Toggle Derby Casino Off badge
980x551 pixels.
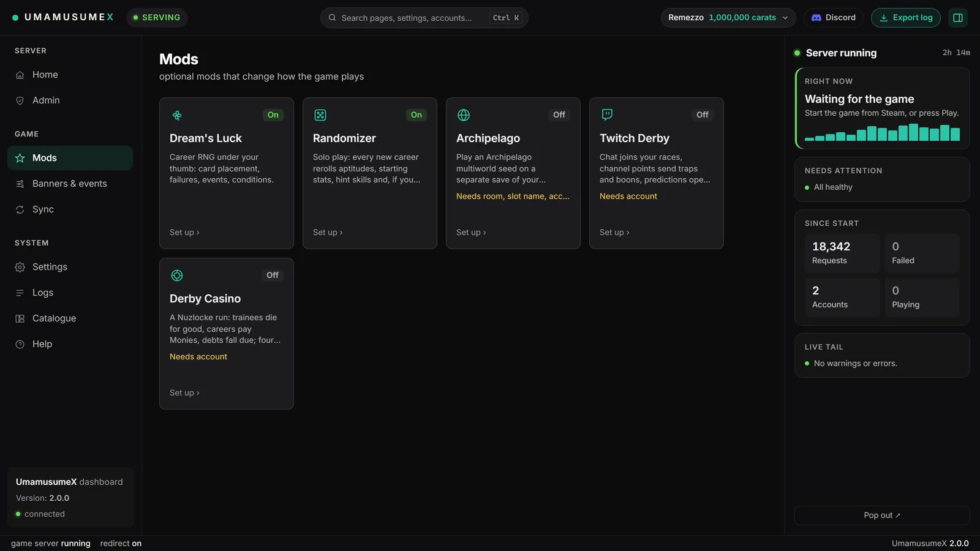point(273,275)
